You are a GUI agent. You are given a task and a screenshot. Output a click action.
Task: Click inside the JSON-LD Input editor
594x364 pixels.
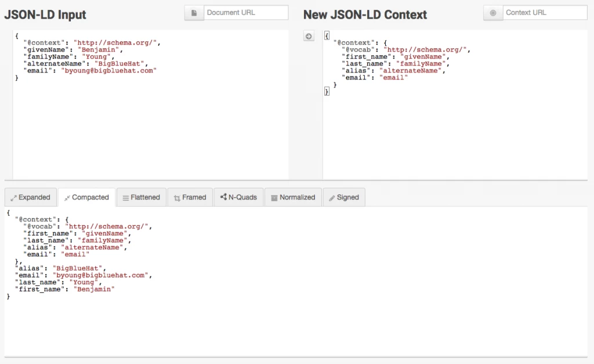tap(145, 116)
